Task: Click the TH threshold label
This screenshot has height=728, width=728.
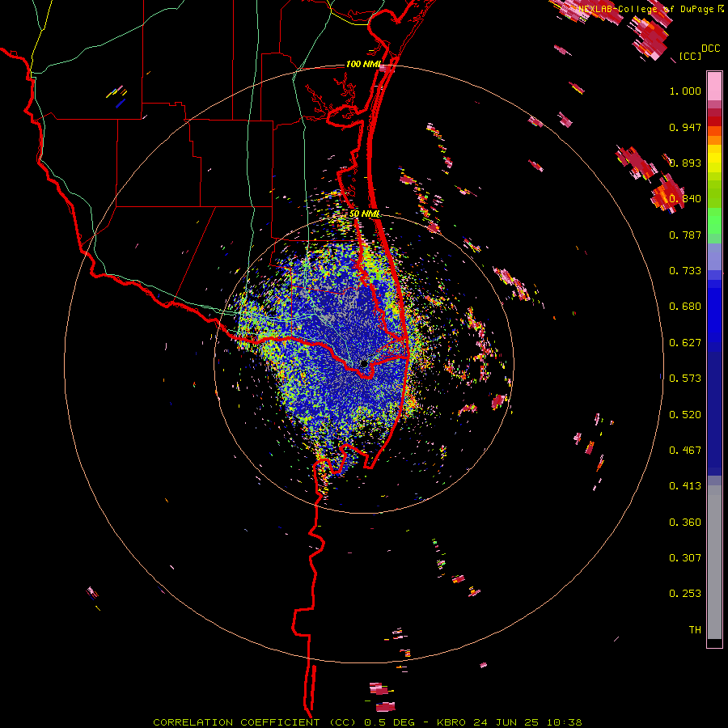Action: click(695, 630)
